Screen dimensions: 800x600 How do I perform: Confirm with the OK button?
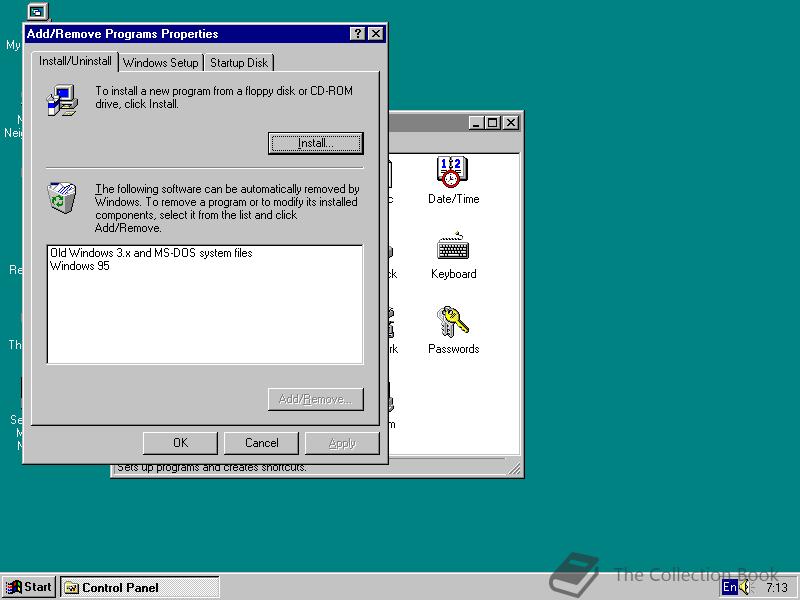(x=180, y=443)
